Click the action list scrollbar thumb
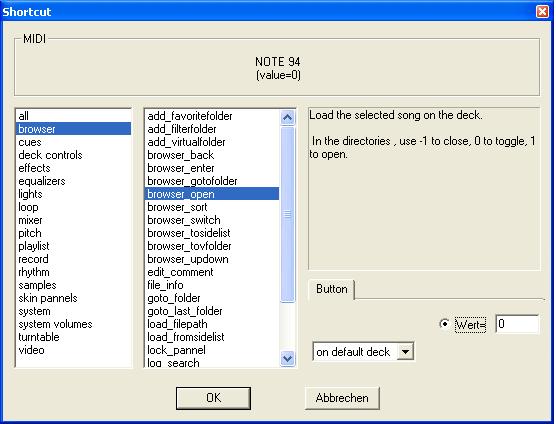 point(288,214)
